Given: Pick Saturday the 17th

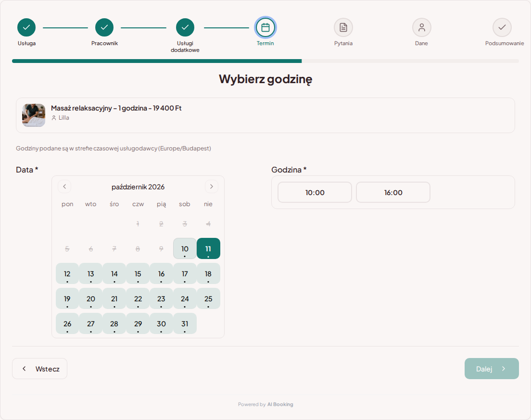Looking at the screenshot, I should [185, 274].
